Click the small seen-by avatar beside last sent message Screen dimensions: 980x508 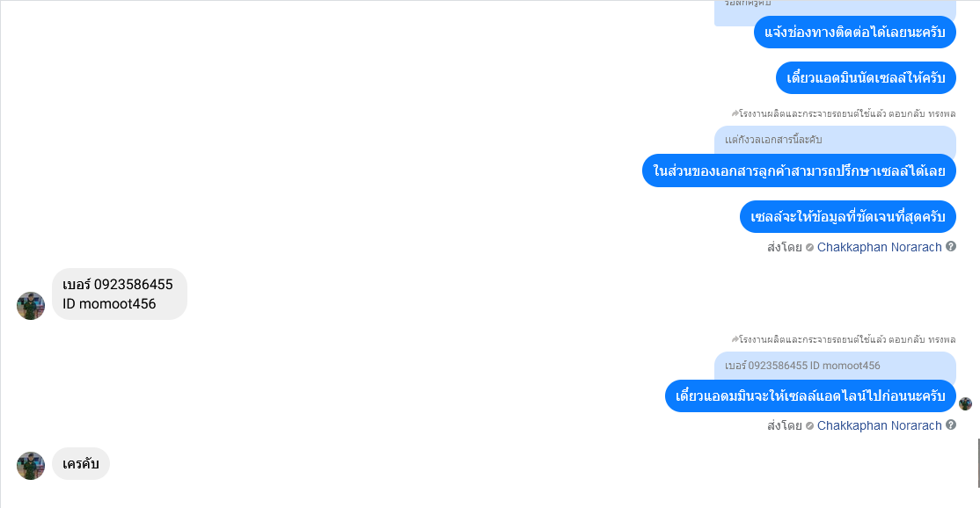966,403
